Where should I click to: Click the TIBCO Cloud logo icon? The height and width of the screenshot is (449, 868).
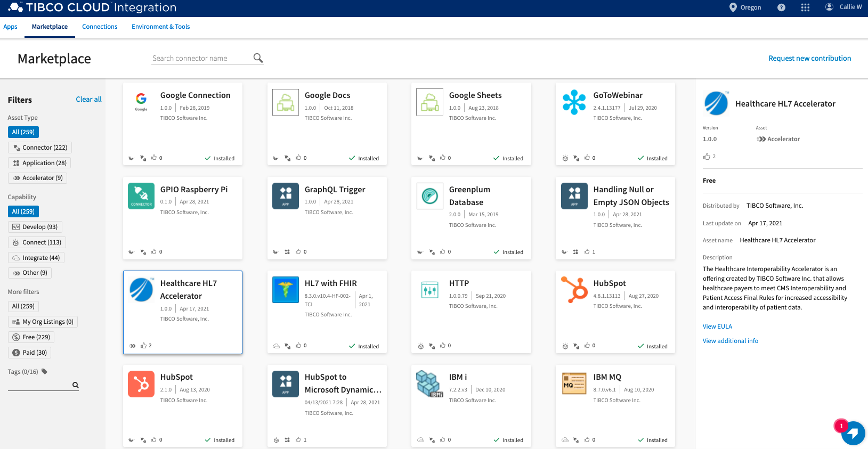[x=15, y=7]
